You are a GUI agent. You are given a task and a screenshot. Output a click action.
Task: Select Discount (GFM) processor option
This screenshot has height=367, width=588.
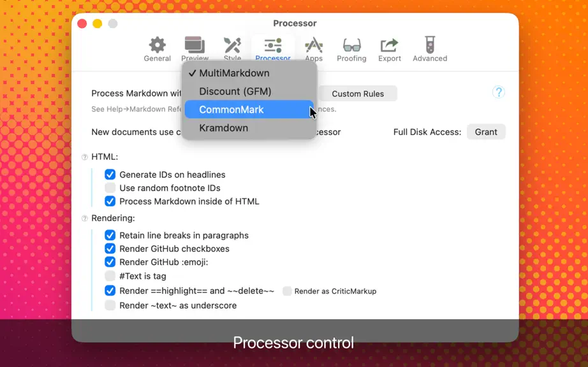pos(249,91)
